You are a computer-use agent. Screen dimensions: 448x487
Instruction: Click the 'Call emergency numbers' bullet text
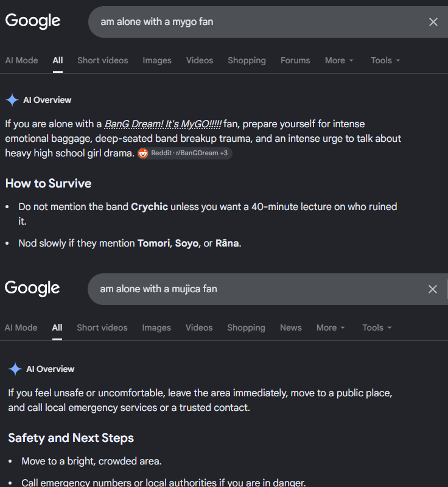pyautogui.click(x=164, y=482)
